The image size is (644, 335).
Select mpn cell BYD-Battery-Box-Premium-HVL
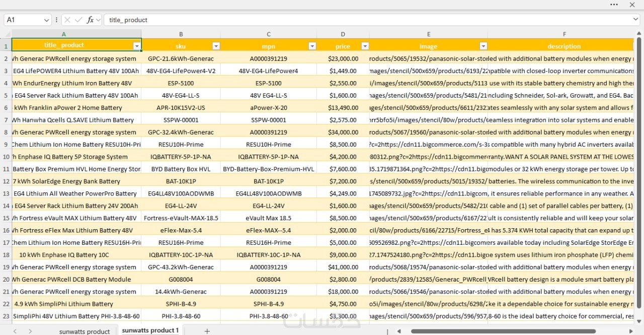(269, 169)
